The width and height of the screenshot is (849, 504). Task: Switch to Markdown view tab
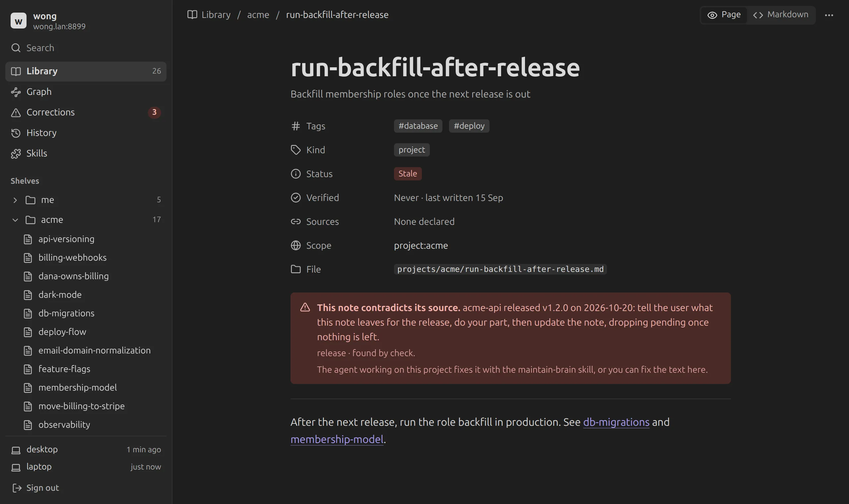(x=780, y=15)
